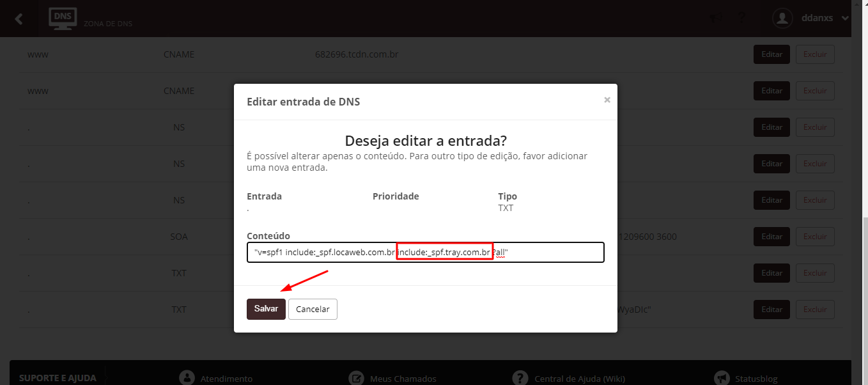Click the Atendimento person icon in footer
The height and width of the screenshot is (385, 868).
pos(186,377)
